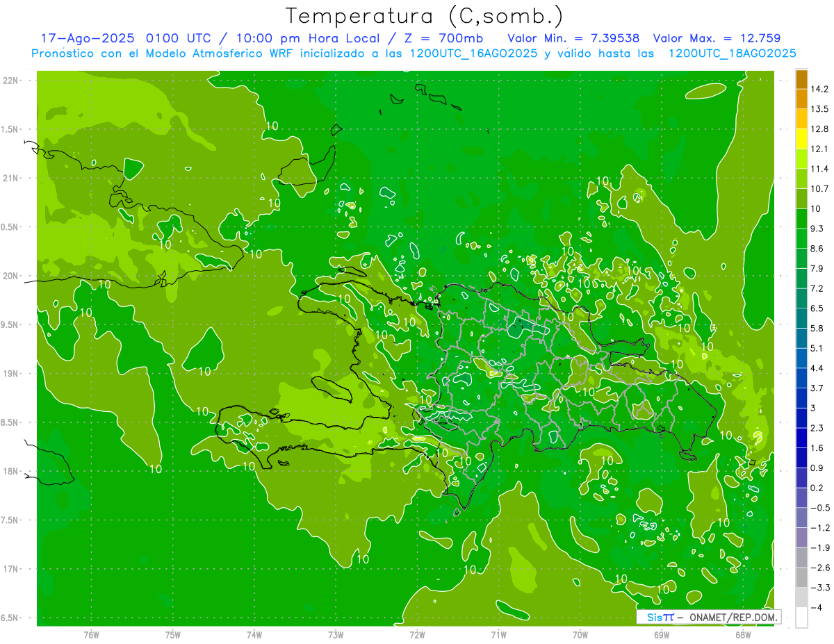Click the 10.7 legend value
The height and width of the screenshot is (644, 834).
(819, 188)
